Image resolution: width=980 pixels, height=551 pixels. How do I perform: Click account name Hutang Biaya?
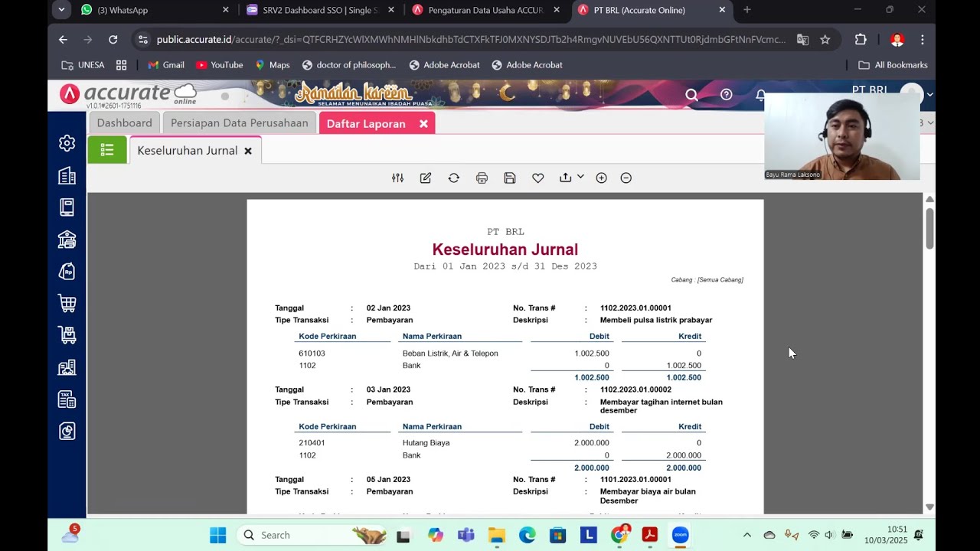426,443
